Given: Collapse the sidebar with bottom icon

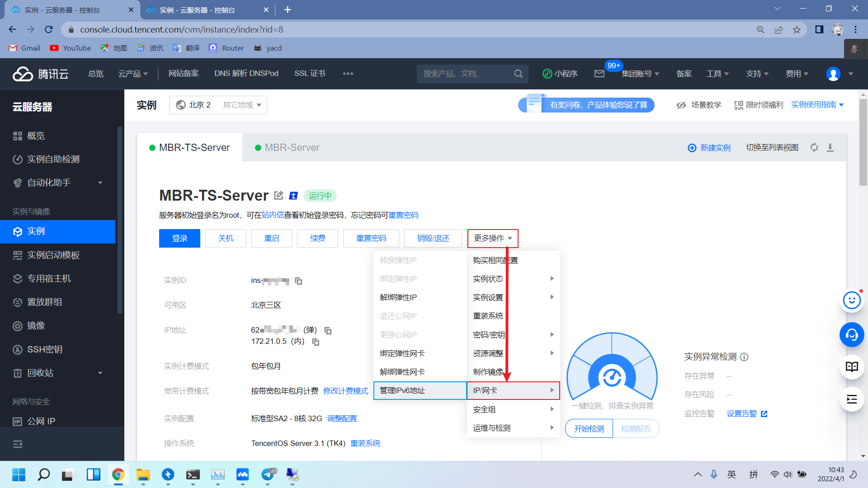Looking at the screenshot, I should (18, 444).
